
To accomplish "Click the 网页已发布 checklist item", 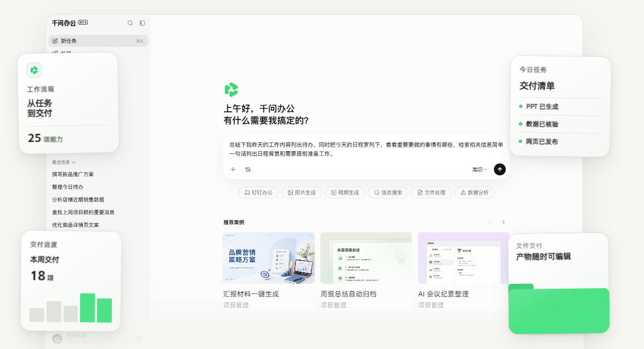I will pyautogui.click(x=539, y=141).
